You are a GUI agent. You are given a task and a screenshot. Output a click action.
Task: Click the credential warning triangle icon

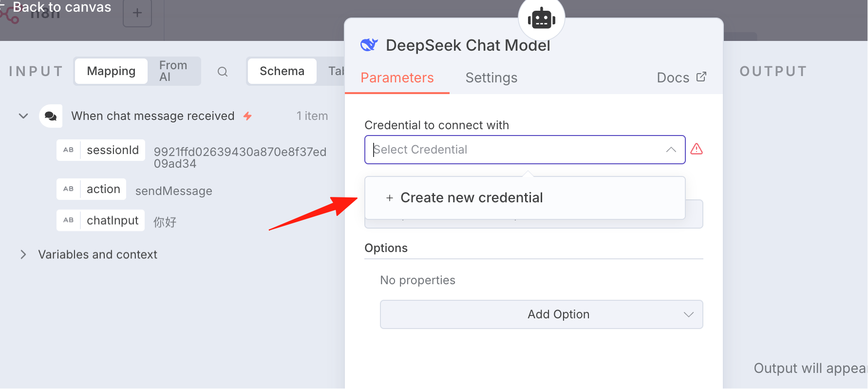tap(697, 149)
